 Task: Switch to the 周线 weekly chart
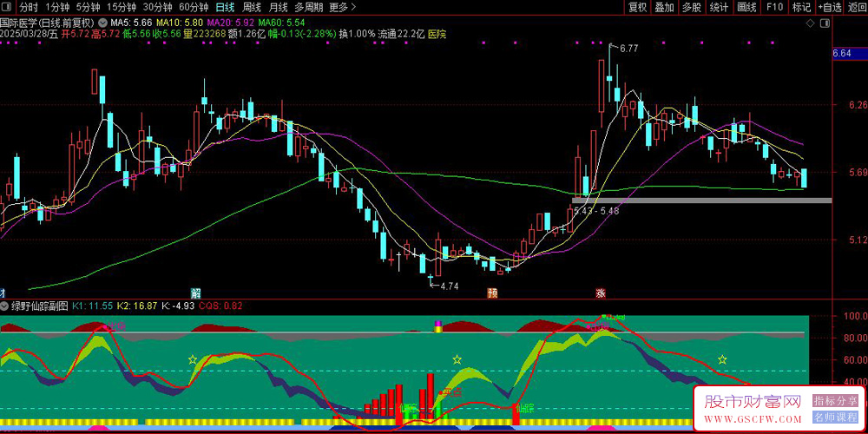252,7
